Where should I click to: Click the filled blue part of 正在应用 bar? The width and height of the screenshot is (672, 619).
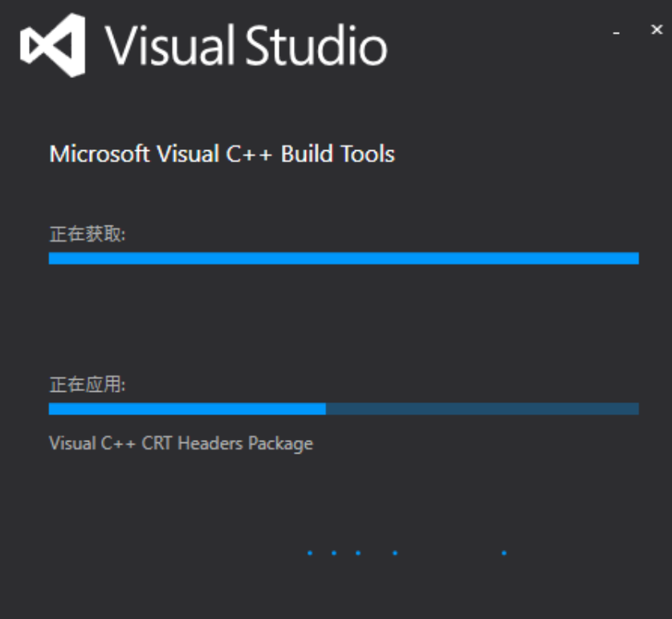187,409
